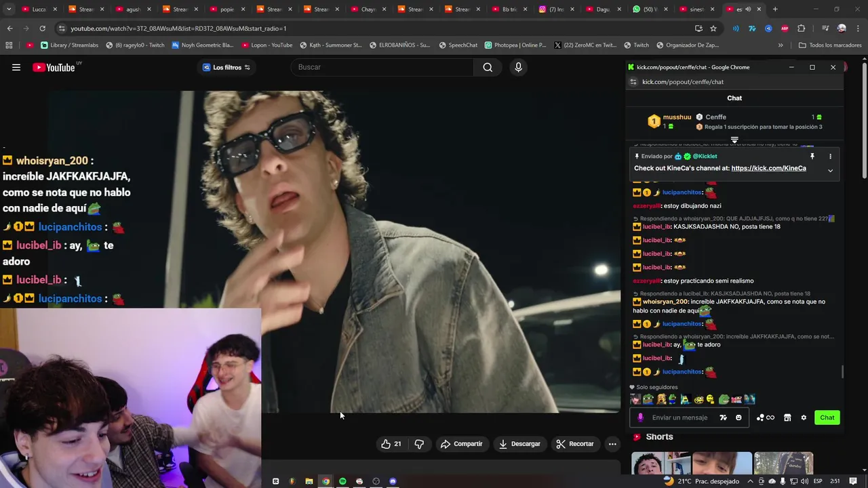Click the install app icon in address bar
The image size is (868, 488).
pos(698,28)
